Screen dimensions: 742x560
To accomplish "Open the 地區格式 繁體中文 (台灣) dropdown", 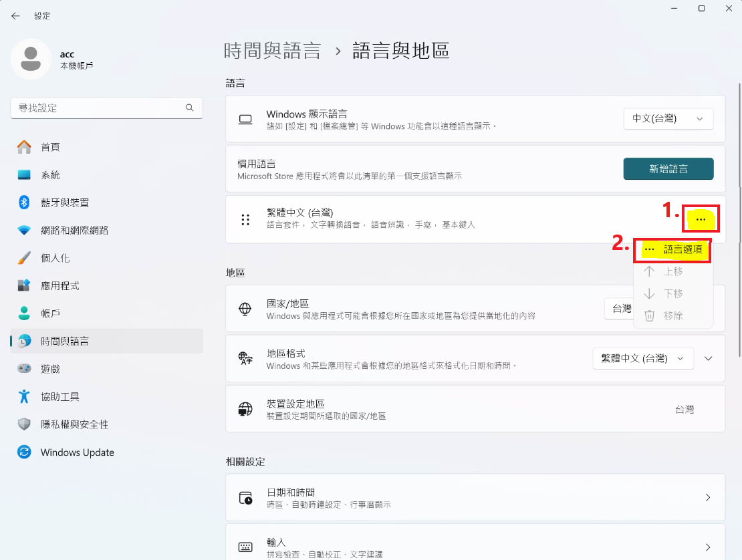I will [642, 358].
